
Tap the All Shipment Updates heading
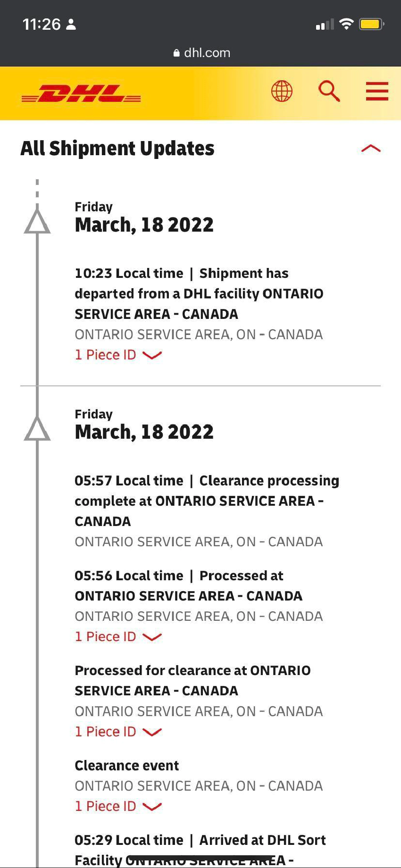(x=117, y=149)
